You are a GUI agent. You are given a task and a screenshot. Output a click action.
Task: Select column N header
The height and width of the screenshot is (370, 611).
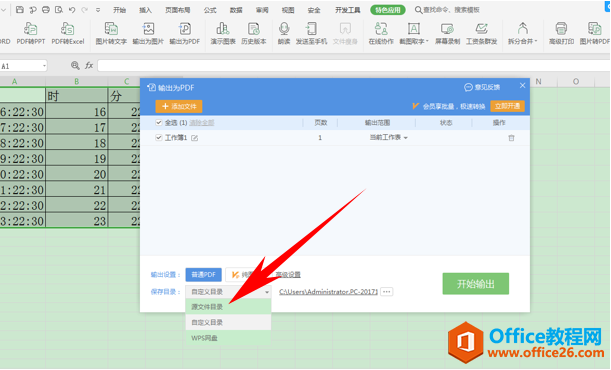[x=539, y=81]
